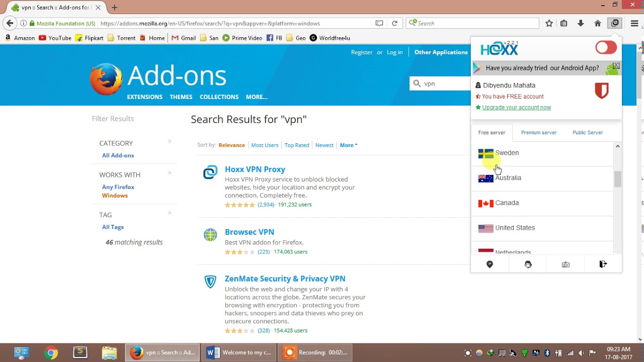Open the Downloads arrow icon
This screenshot has width=644, height=362.
(581, 23)
